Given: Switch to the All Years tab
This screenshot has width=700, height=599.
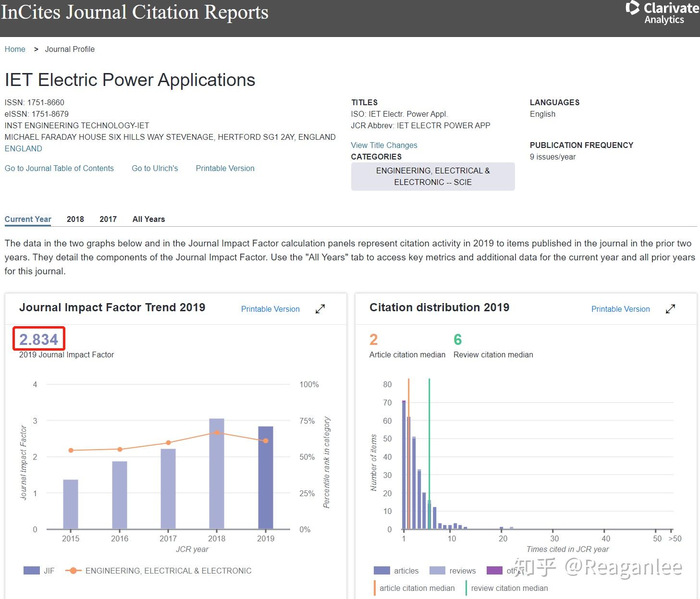Looking at the screenshot, I should pyautogui.click(x=148, y=219).
